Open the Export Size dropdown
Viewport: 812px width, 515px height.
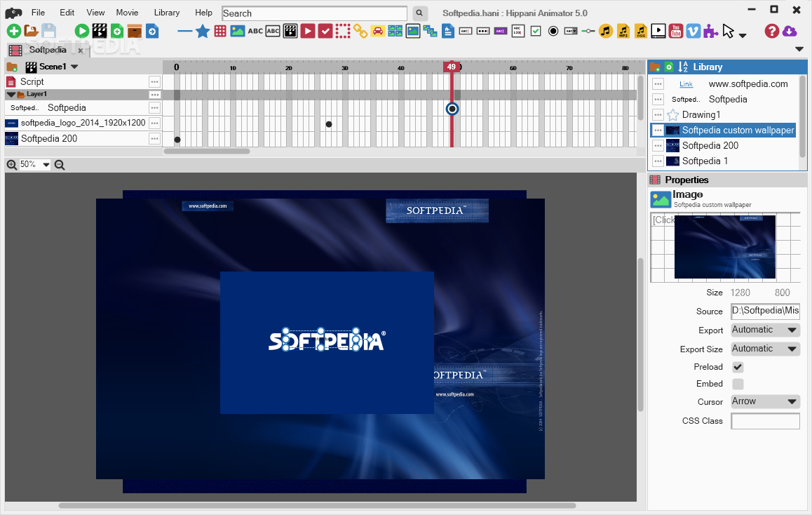tap(765, 349)
